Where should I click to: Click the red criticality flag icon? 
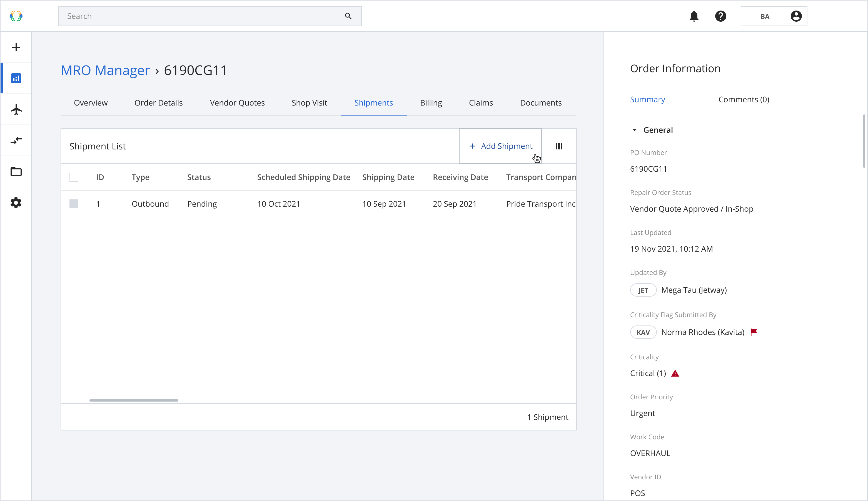pos(754,332)
